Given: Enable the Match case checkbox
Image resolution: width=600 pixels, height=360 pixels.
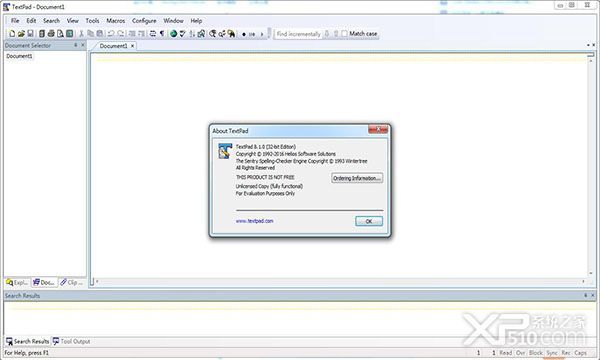Looking at the screenshot, I should tap(344, 34).
